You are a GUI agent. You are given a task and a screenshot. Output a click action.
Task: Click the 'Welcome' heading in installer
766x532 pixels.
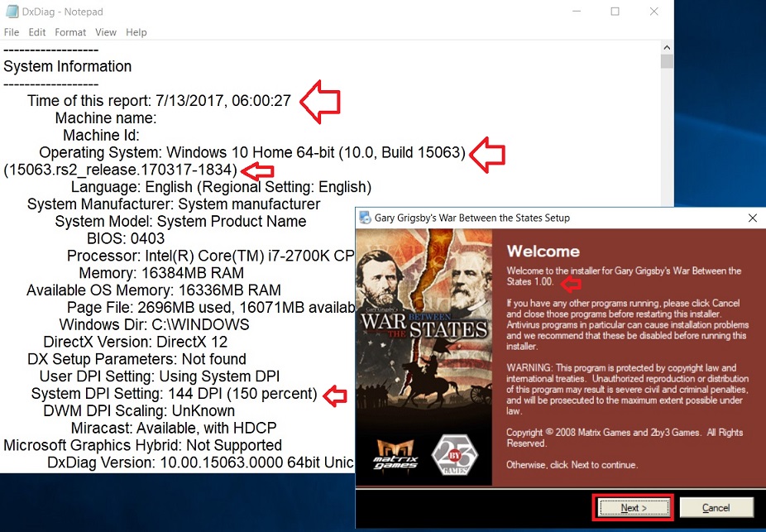(x=543, y=251)
